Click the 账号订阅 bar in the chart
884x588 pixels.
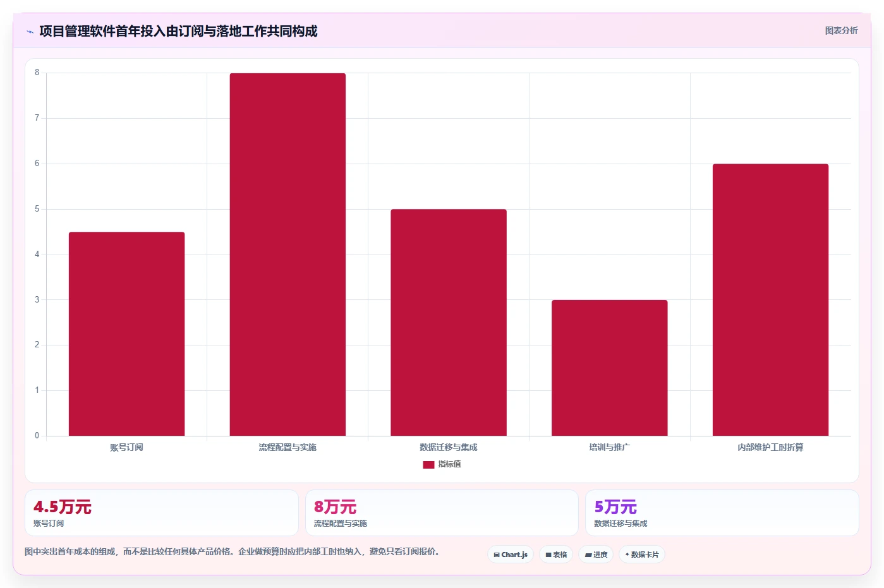[x=126, y=333]
